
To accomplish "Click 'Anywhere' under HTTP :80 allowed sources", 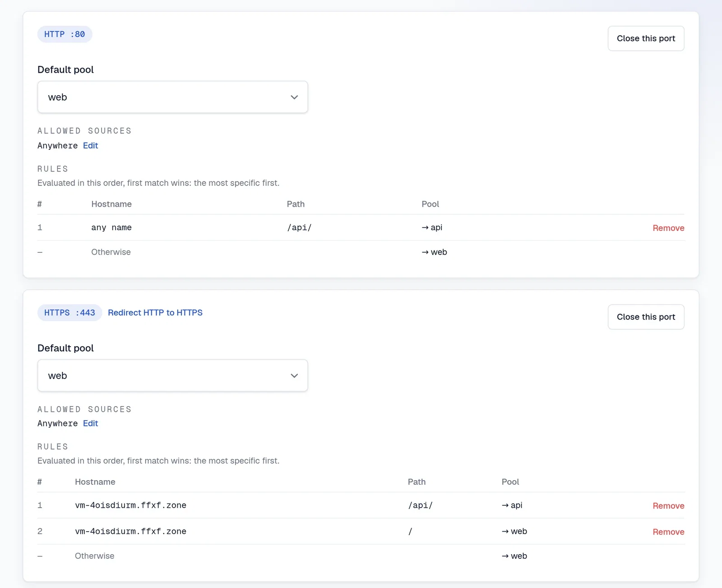I will pyautogui.click(x=57, y=146).
